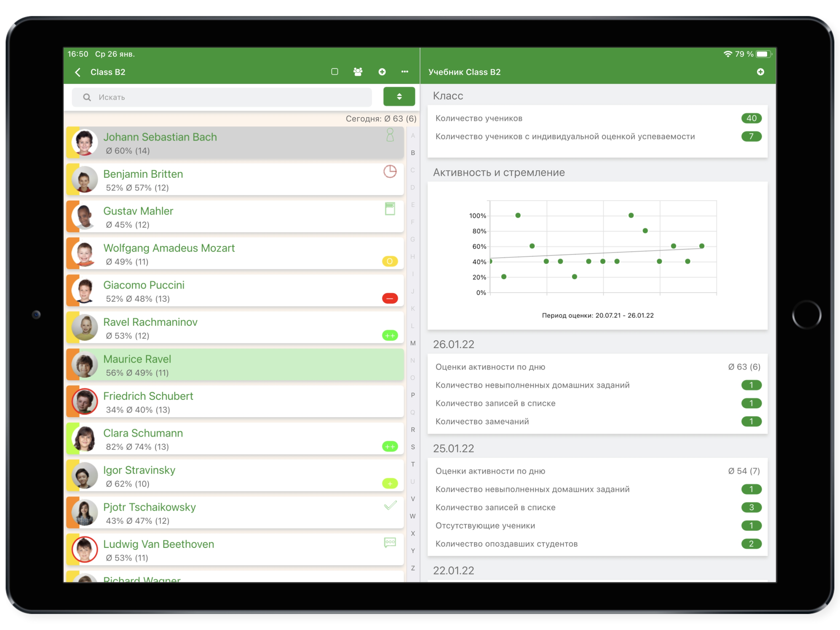
Task: Open the student groups icon
Action: pos(358,72)
